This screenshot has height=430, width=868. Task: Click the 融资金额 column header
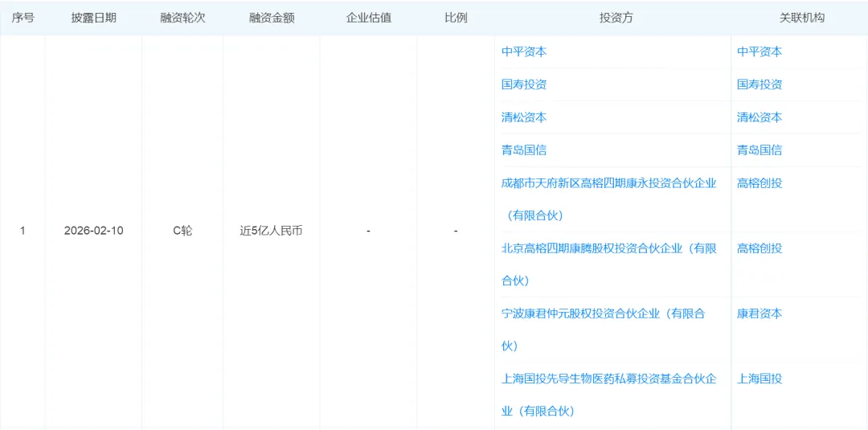(272, 18)
